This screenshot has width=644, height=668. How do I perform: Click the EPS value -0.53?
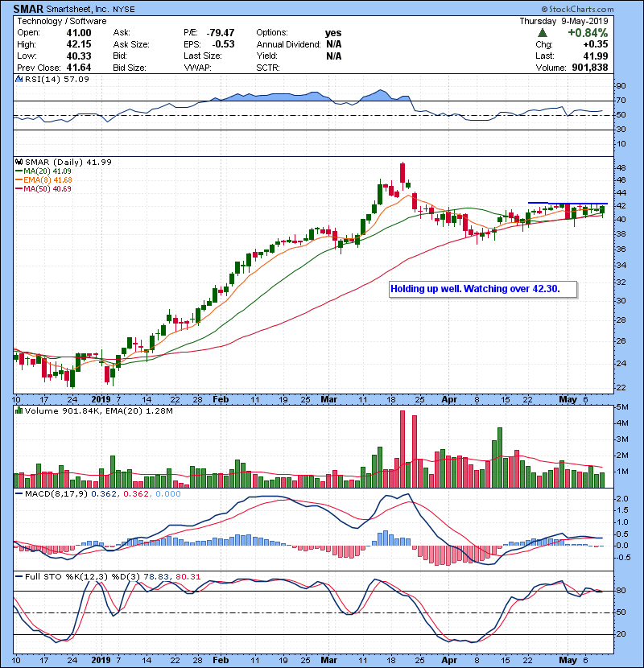[223, 44]
